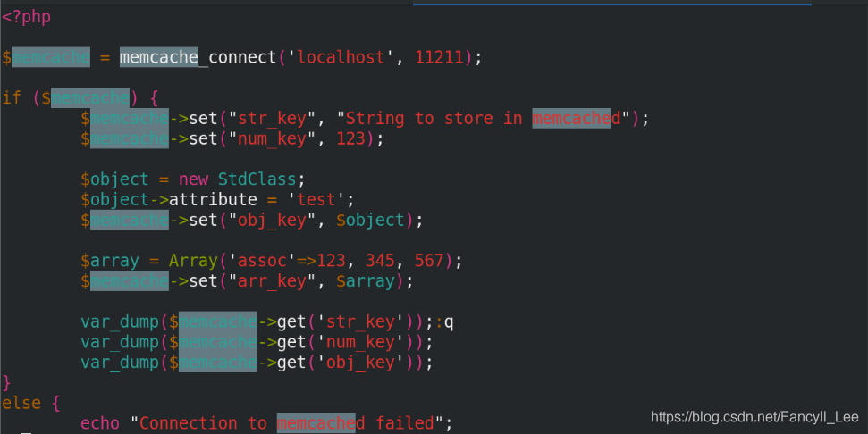Click the "new" keyword
868x434 pixels.
coord(193,179)
